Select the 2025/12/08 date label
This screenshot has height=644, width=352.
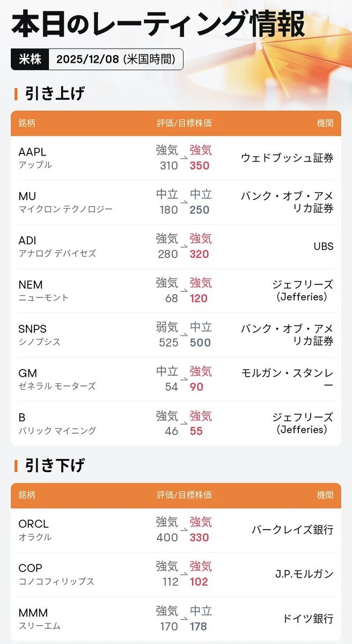(115, 60)
